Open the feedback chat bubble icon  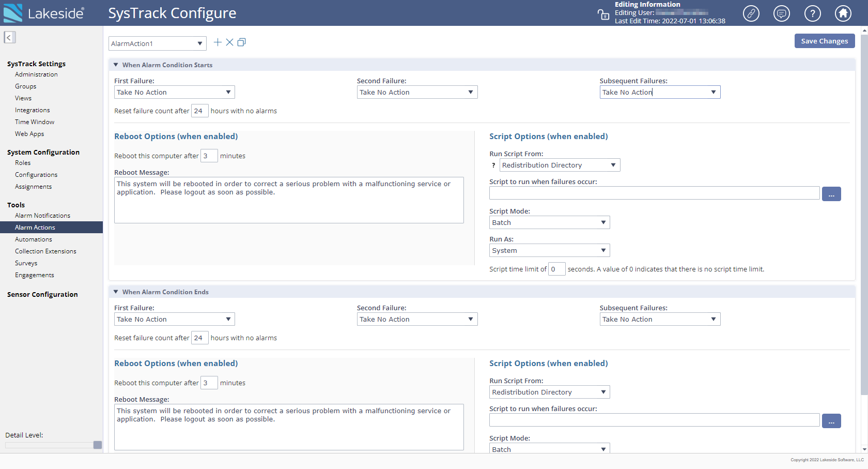(781, 13)
